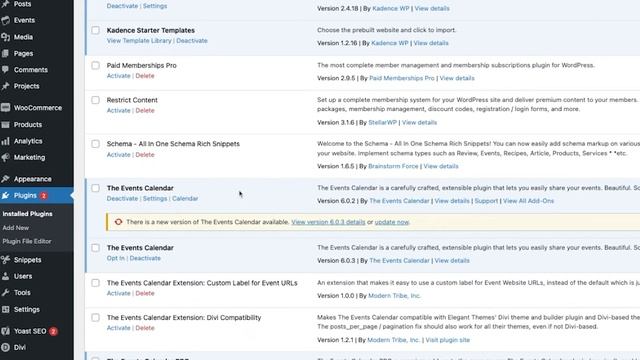The height and width of the screenshot is (360, 640).
Task: Click the Snippets scissors icon
Action: 5,260
